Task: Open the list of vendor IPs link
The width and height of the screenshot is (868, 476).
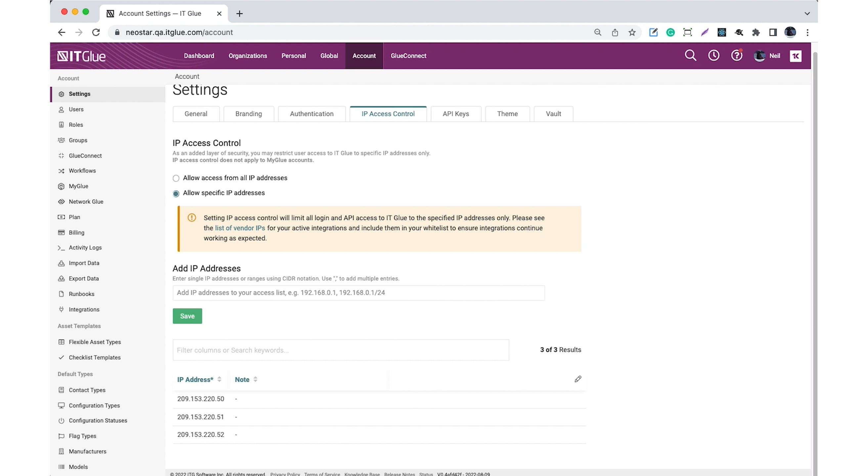Action: pos(240,228)
